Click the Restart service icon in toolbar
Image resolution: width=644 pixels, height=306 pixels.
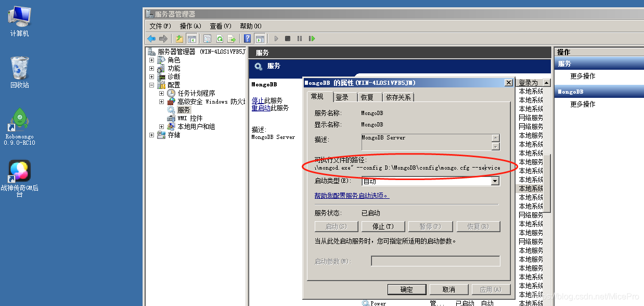pos(312,39)
